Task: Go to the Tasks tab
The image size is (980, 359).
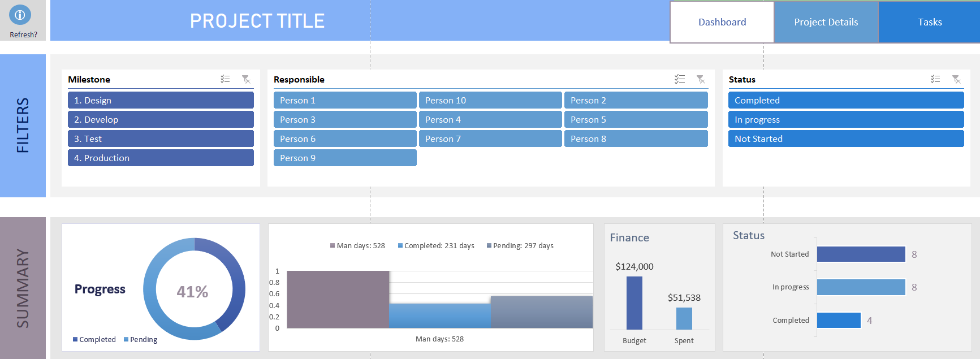Action: tap(930, 22)
